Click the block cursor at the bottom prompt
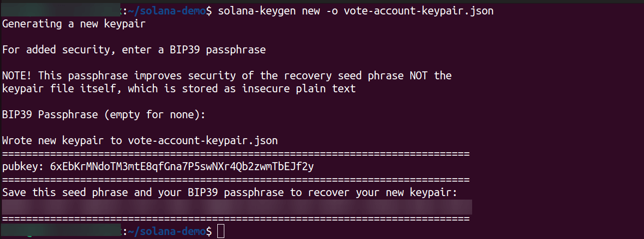The width and height of the screenshot is (644, 239). tap(221, 232)
